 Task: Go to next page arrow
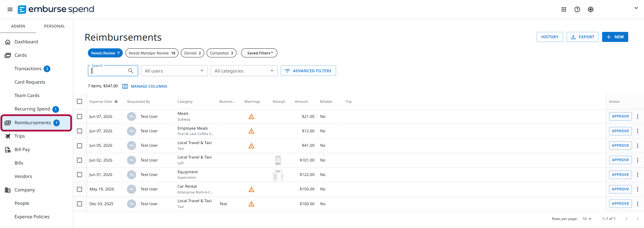click(x=638, y=219)
